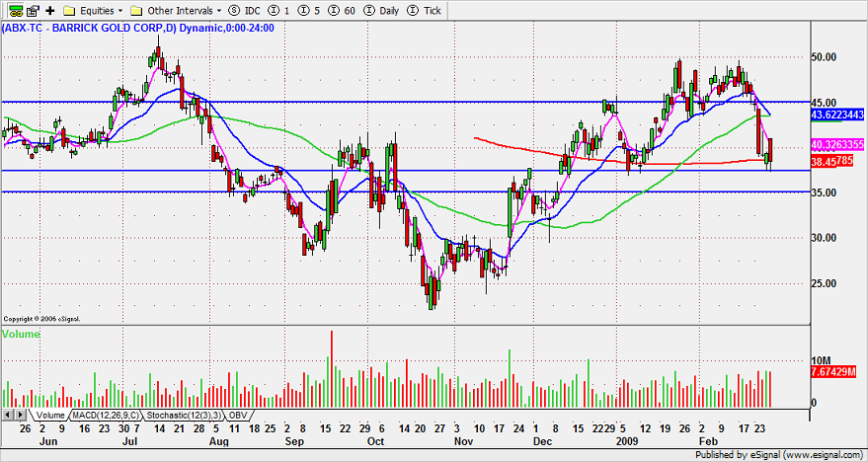The height and width of the screenshot is (462, 868).
Task: Click the 35.00 price axis label
Action: pos(823,192)
